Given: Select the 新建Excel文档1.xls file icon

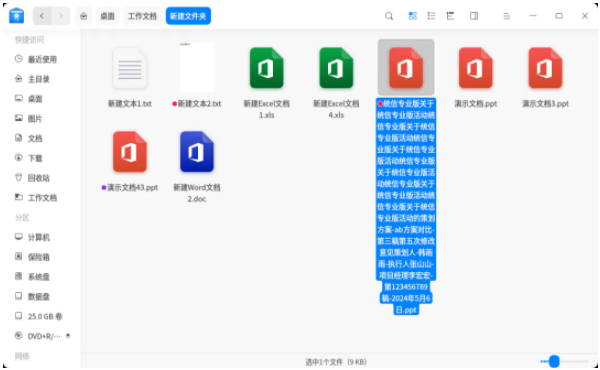Looking at the screenshot, I should pyautogui.click(x=266, y=68).
